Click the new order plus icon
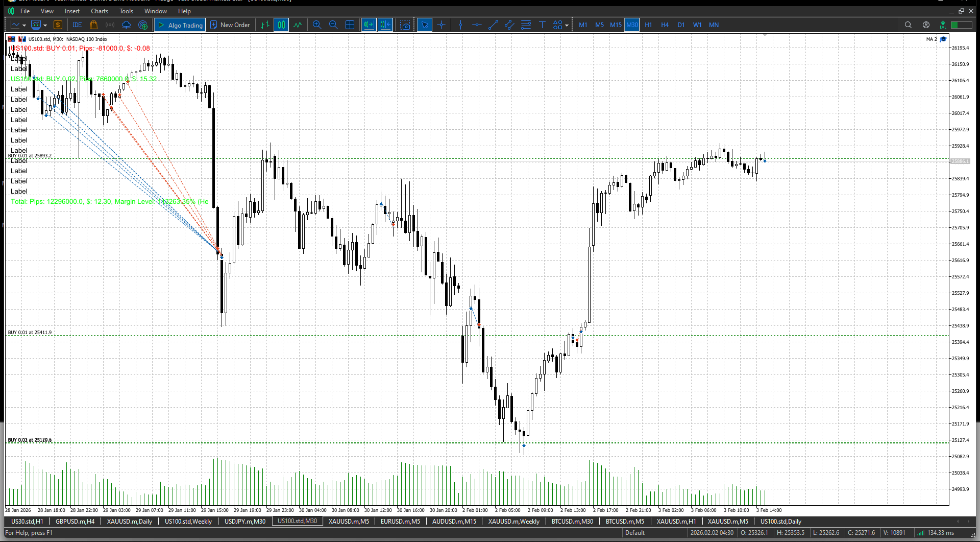Screen dimensions: 980x542 tap(214, 25)
